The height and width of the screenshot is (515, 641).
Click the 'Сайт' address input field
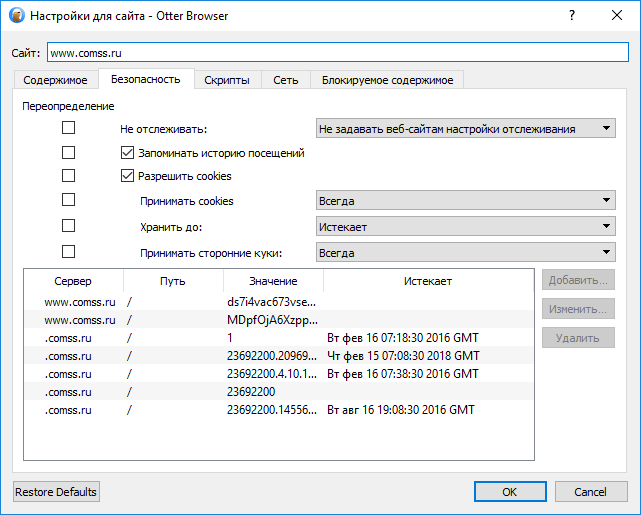[335, 52]
